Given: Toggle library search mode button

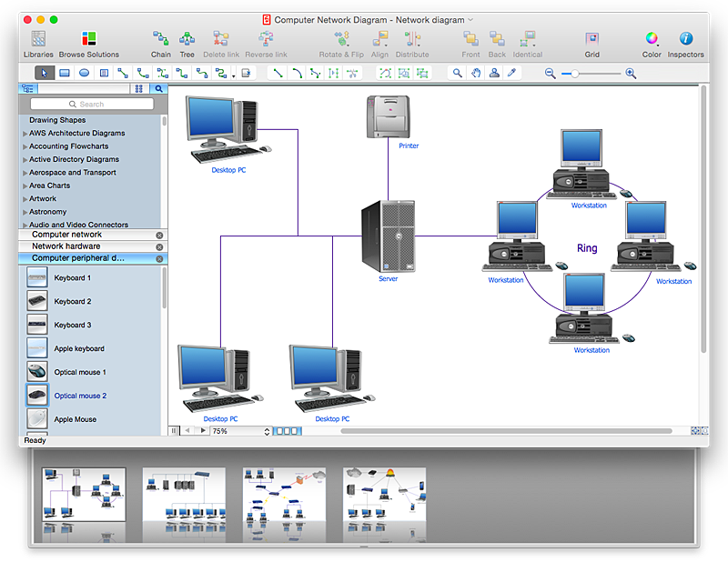Looking at the screenshot, I should click(157, 89).
